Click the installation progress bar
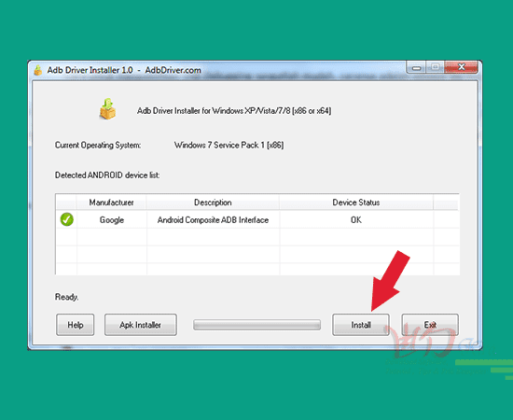This screenshot has height=420, width=513. tap(256, 325)
